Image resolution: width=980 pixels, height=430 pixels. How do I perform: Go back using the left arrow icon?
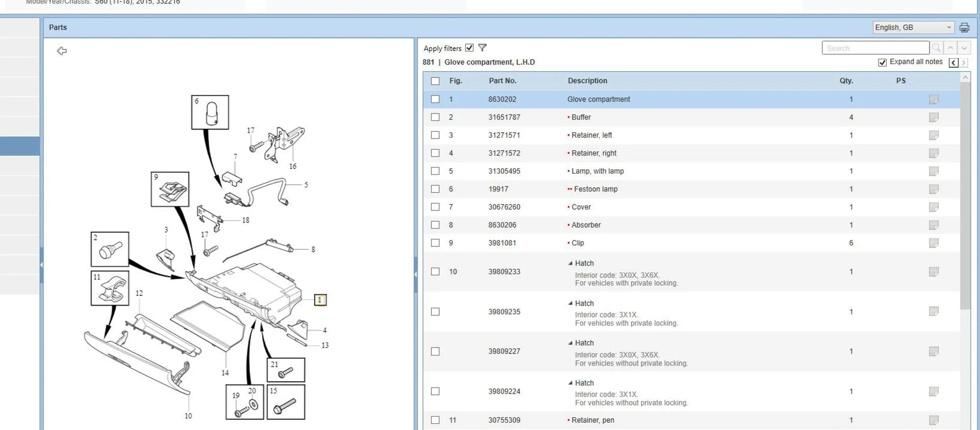point(62,51)
